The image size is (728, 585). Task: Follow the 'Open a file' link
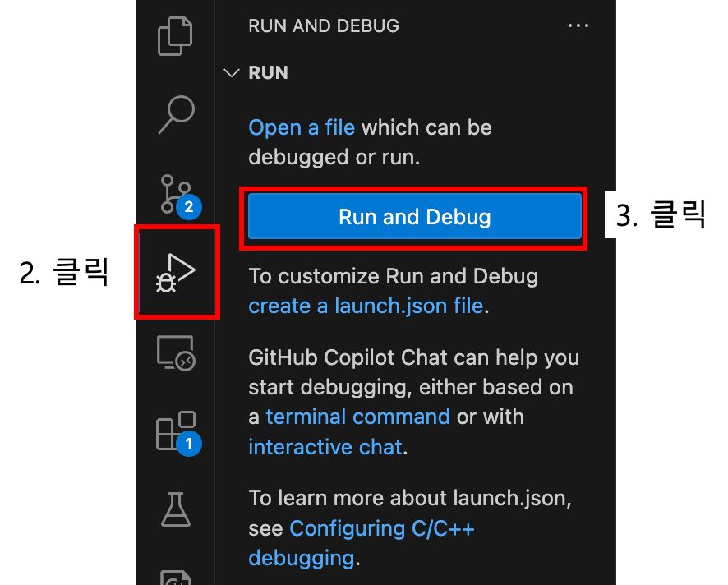(x=302, y=127)
